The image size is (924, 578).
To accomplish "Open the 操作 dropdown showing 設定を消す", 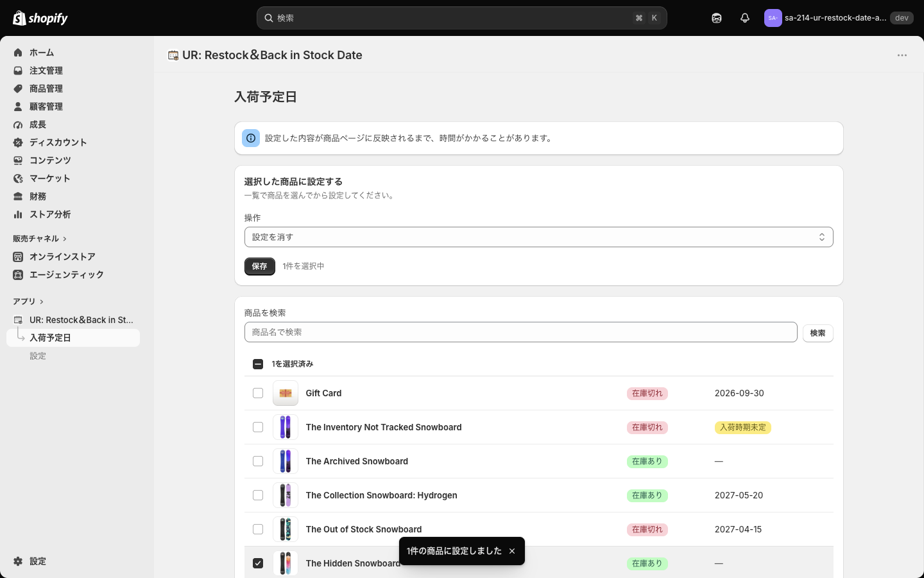I will pos(539,237).
